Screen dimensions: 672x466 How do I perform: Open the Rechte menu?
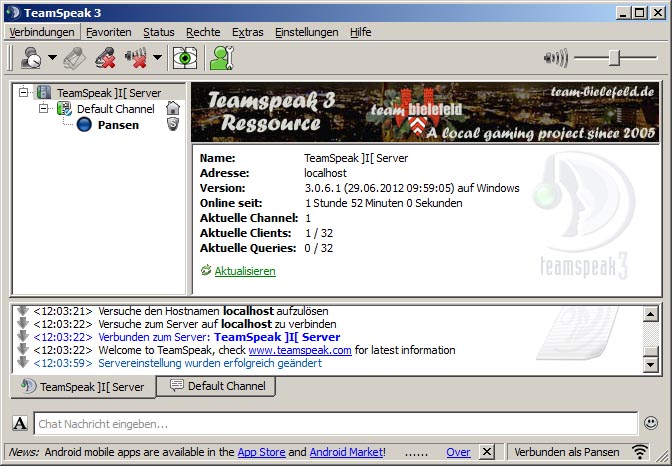(x=203, y=32)
